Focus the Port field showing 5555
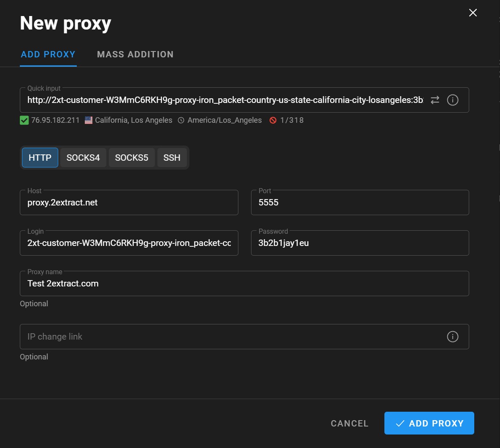 (359, 202)
